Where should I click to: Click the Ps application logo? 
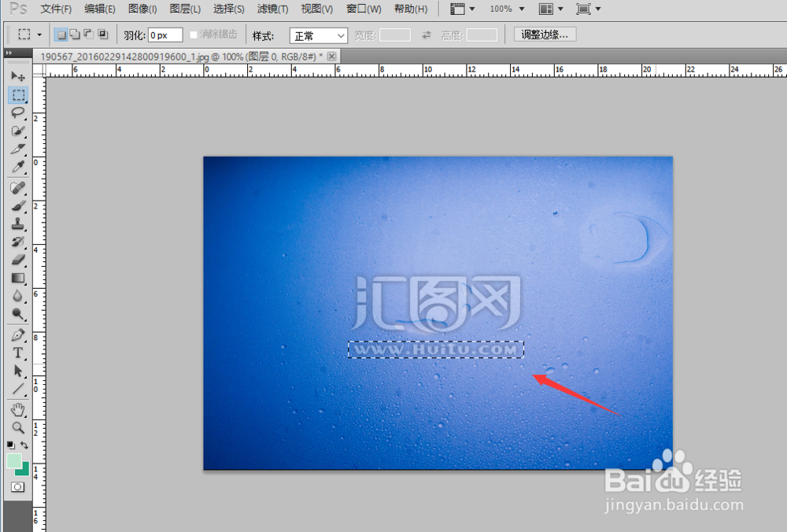(x=18, y=9)
